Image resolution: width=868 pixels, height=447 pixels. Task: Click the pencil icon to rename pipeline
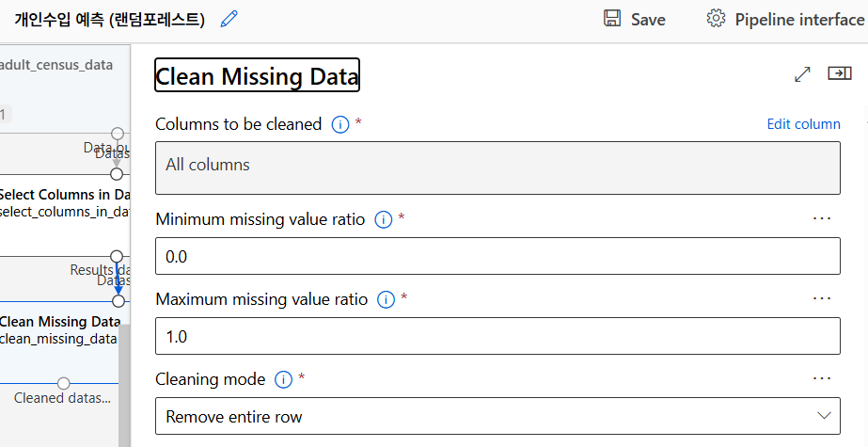pyautogui.click(x=229, y=19)
